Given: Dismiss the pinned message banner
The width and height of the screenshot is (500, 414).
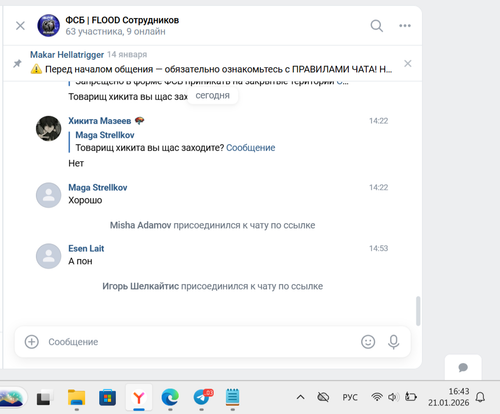Looking at the screenshot, I should (408, 63).
